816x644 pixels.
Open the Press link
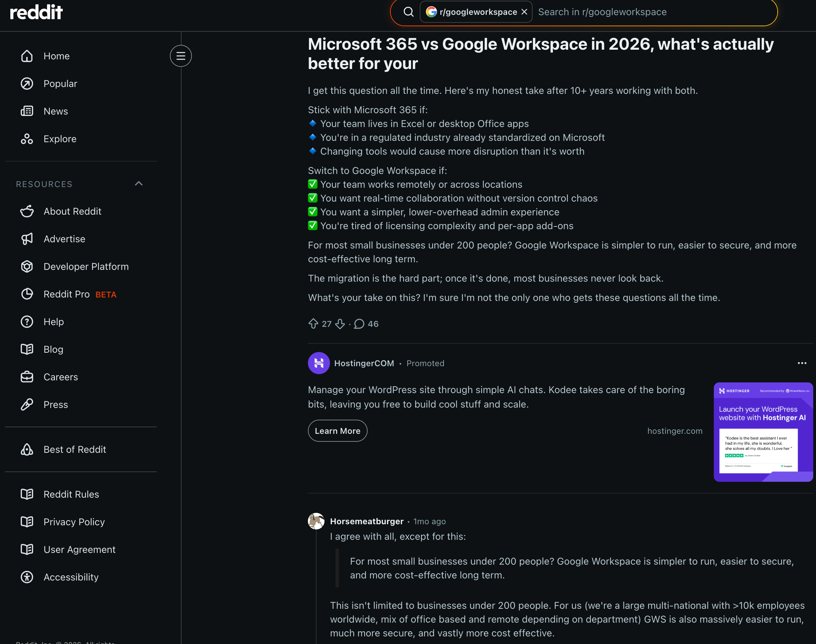(56, 404)
